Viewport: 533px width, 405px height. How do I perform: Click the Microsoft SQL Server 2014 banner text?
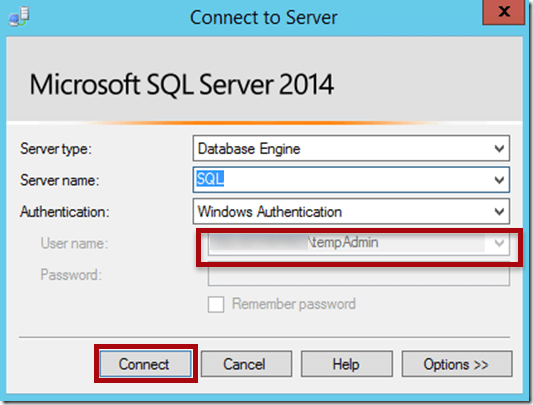182,85
